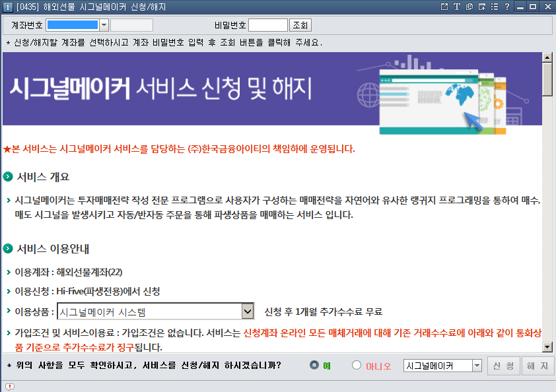Open help via the question mark icon
The image size is (556, 392).
coord(507,7)
